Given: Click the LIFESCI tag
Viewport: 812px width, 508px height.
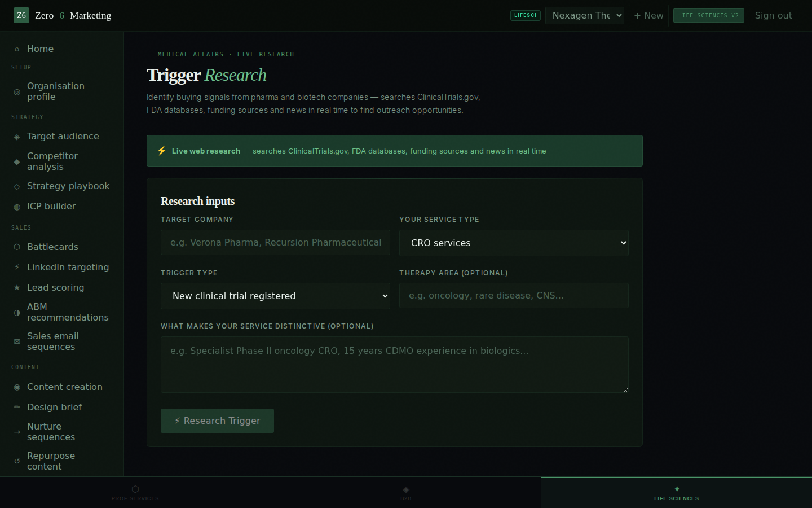Looking at the screenshot, I should point(526,15).
